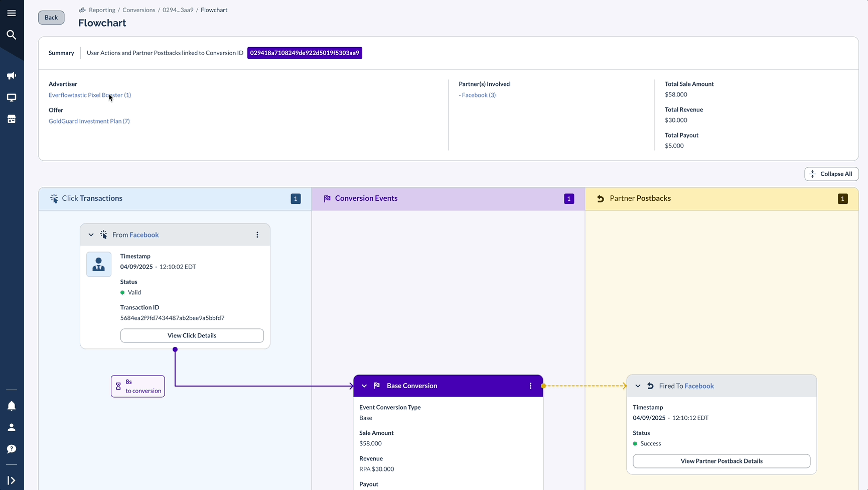Click the click icon beside From Facebook

(103, 234)
